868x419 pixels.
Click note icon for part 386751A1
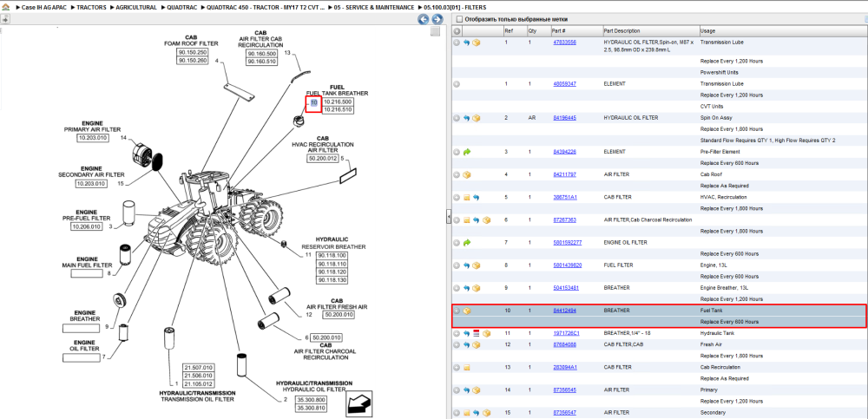tap(467, 197)
